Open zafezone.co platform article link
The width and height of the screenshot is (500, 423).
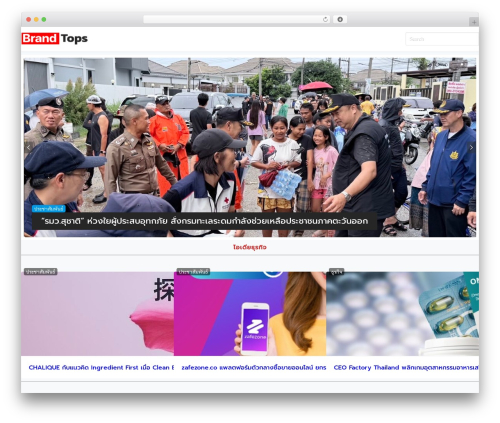point(254,367)
